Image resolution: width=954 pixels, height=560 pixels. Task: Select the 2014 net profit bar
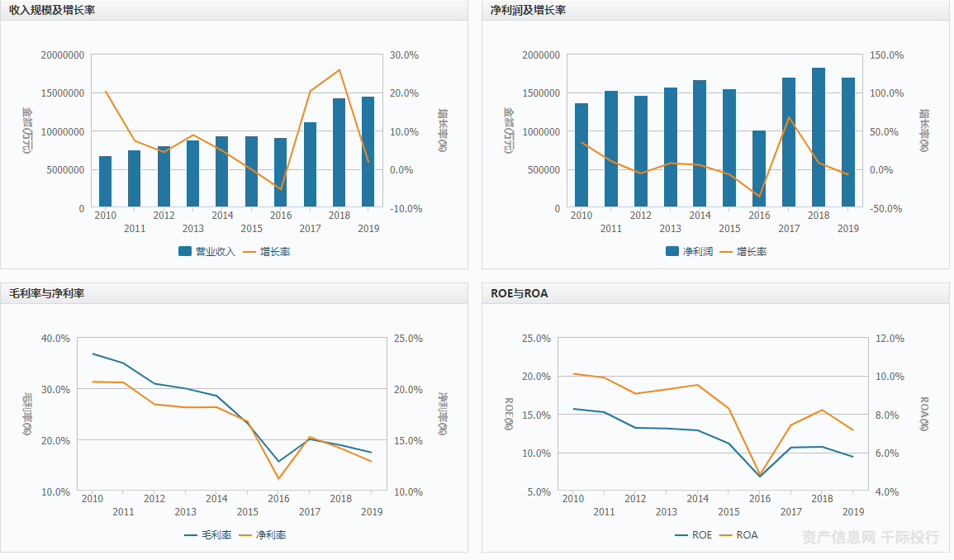click(700, 144)
